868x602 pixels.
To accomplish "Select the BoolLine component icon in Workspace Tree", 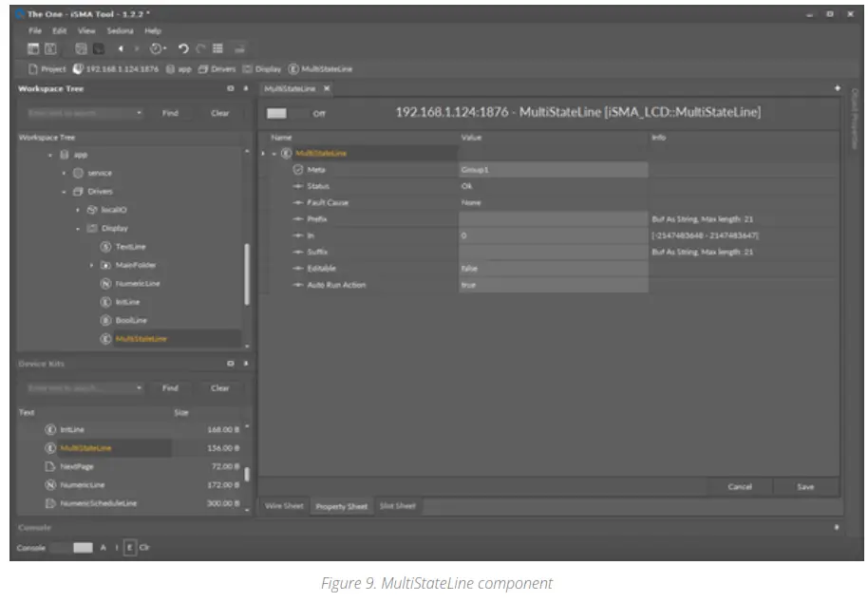I will 106,320.
